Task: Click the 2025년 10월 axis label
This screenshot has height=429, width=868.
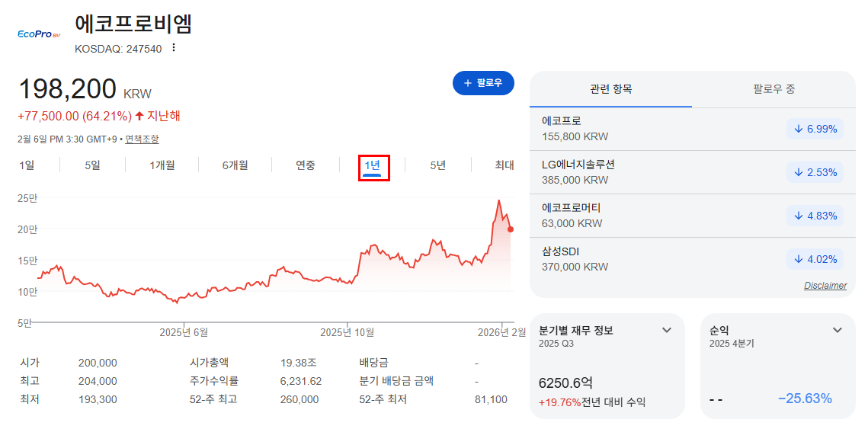Action: (x=348, y=333)
